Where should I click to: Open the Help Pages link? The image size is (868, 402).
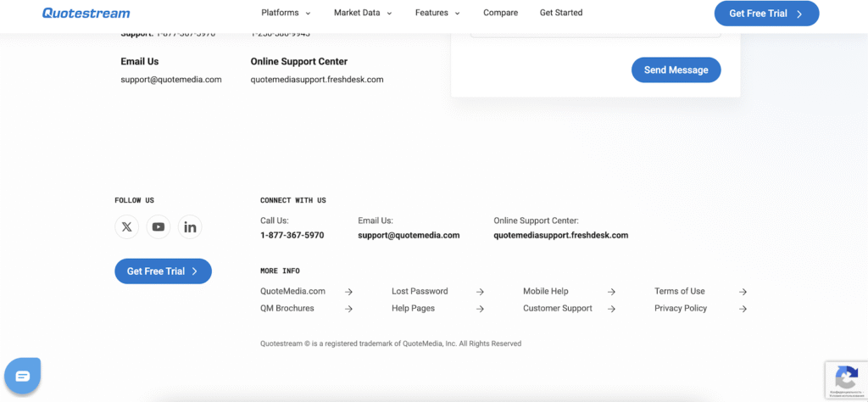413,309
